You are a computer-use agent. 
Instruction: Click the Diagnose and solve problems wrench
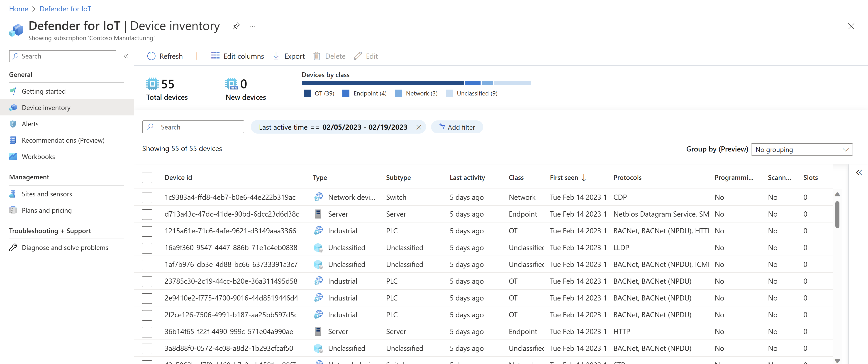pyautogui.click(x=13, y=247)
